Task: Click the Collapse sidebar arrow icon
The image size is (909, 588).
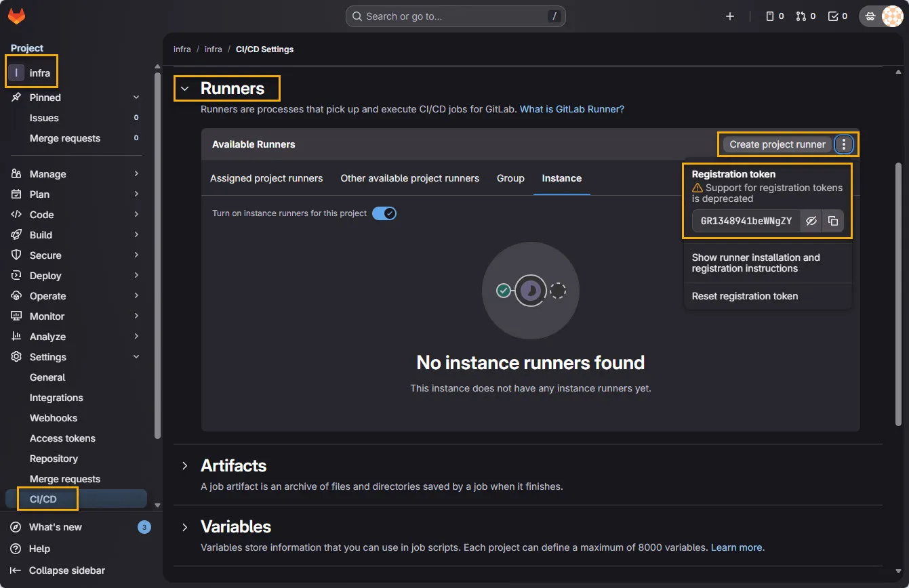Action: [x=16, y=570]
